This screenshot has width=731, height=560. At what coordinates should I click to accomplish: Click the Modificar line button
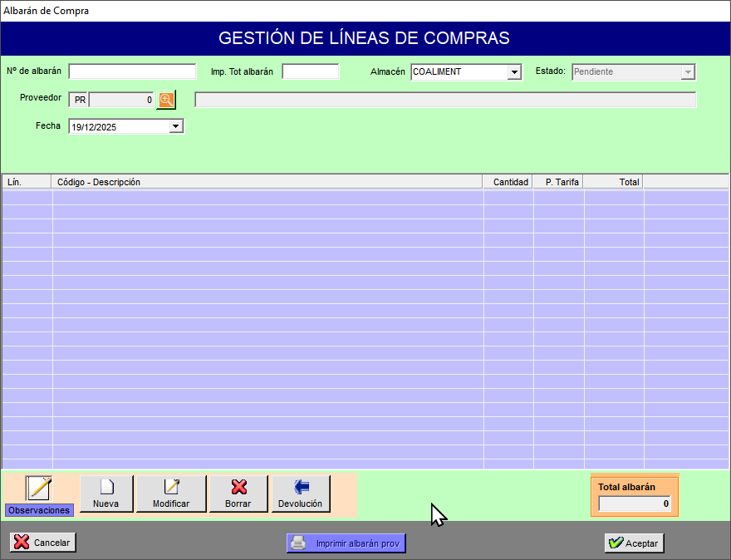[171, 494]
